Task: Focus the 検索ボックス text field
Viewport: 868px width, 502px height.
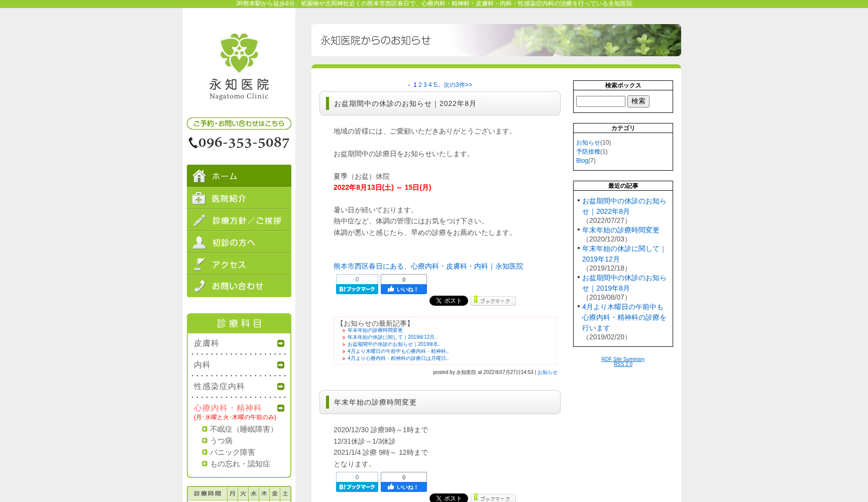Action: pyautogui.click(x=600, y=101)
